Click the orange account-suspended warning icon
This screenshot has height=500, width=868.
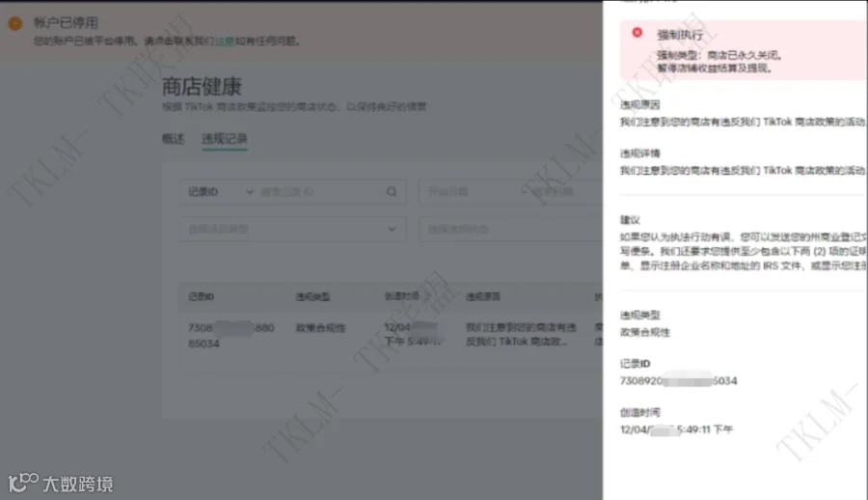15,23
